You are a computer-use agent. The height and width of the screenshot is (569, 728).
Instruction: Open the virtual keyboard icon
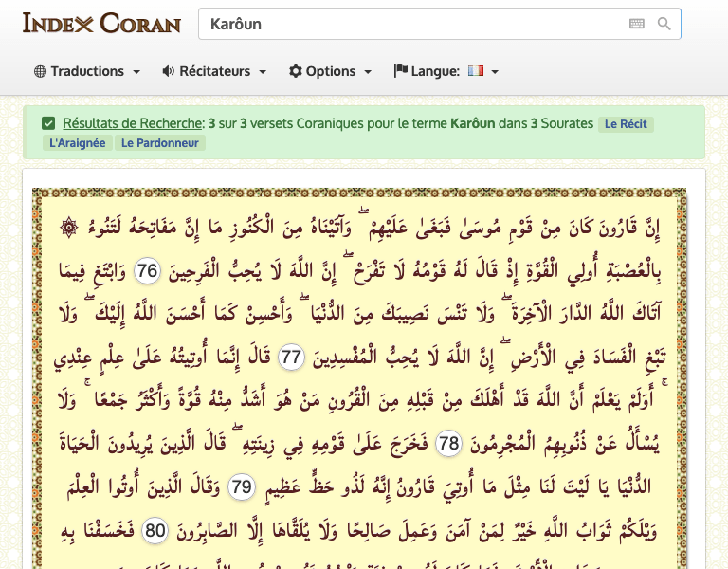pyautogui.click(x=637, y=24)
